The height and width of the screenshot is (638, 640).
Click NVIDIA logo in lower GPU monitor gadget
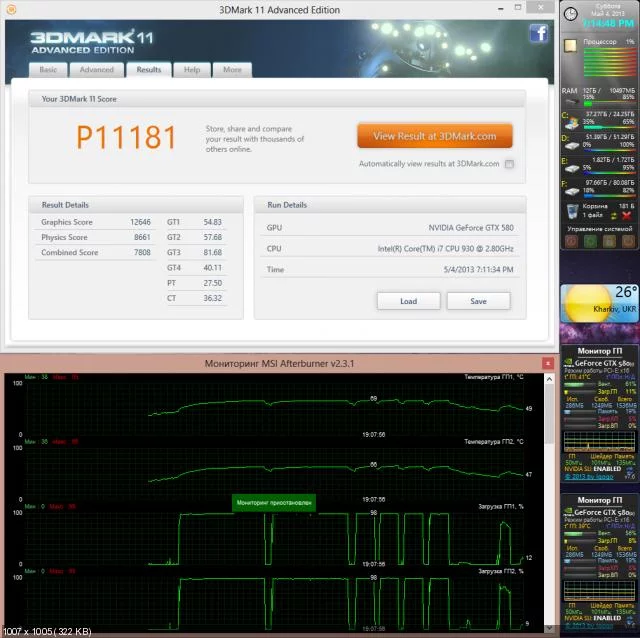tap(568, 511)
